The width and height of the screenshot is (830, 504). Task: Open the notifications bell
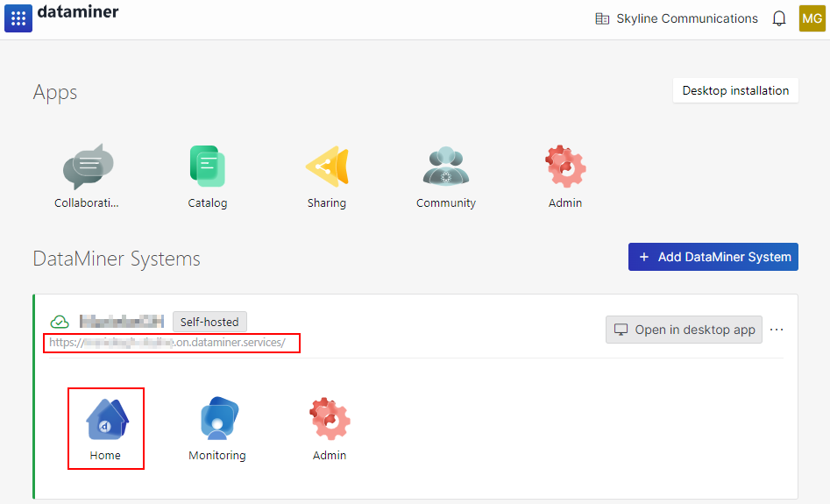tap(778, 18)
